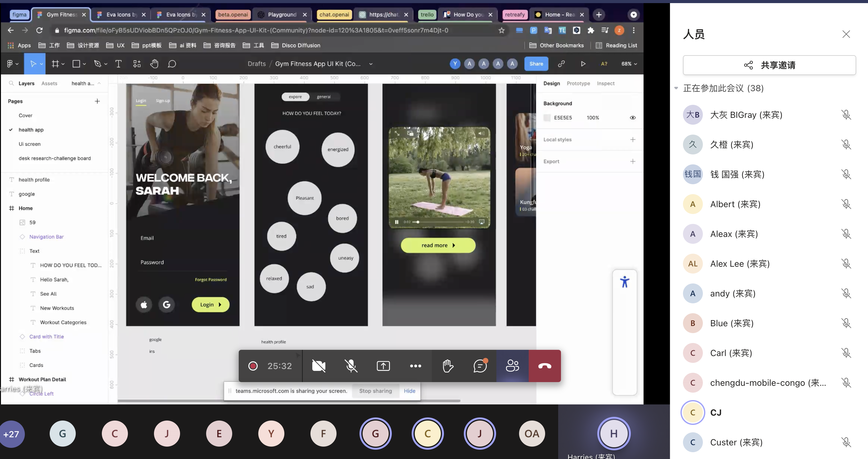Select the Rectangle shape tool
The height and width of the screenshot is (459, 868).
(76, 64)
